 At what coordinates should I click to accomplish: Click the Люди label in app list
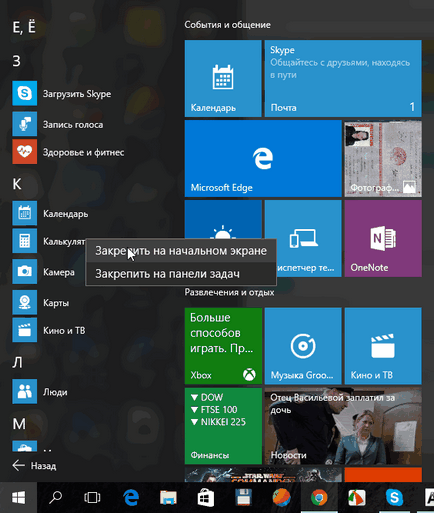point(55,392)
